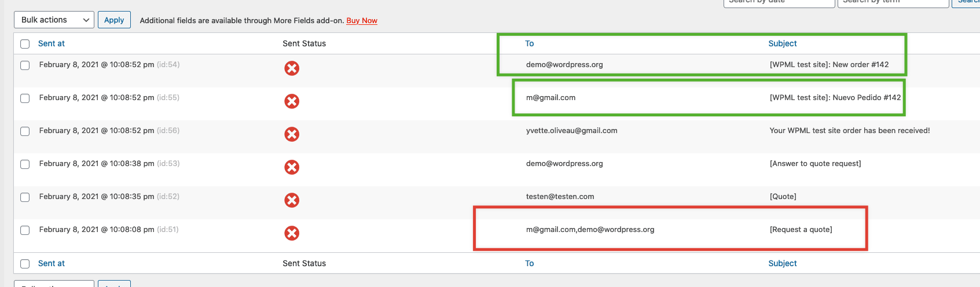The width and height of the screenshot is (980, 287).
Task: Tick the checkbox for the [Quote] email
Action: (x=25, y=197)
